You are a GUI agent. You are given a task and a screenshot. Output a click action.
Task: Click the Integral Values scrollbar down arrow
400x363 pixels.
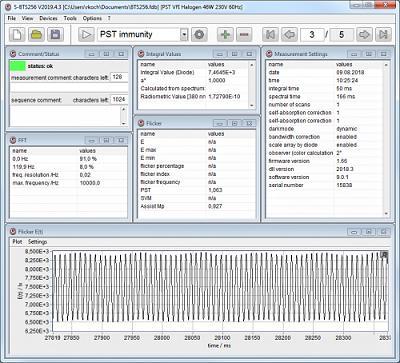pos(252,105)
